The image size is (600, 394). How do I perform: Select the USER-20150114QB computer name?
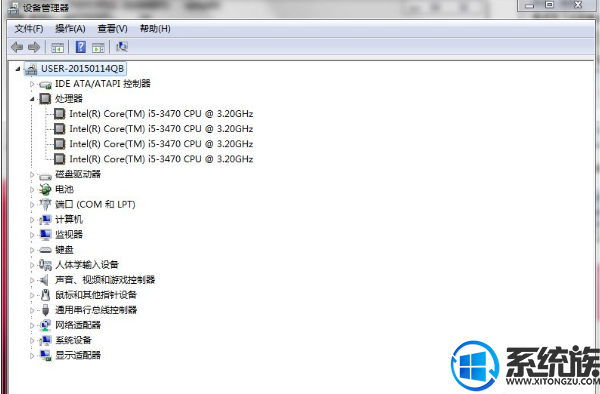tap(82, 69)
